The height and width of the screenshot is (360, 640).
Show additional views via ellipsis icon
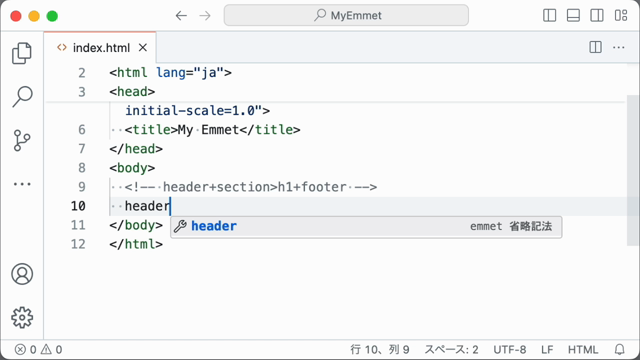22,184
